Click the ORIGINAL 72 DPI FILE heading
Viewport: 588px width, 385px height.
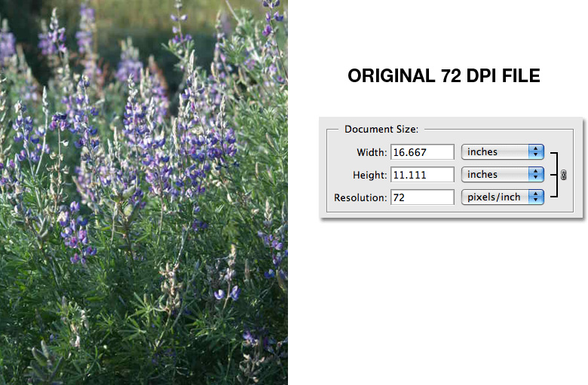pos(443,77)
